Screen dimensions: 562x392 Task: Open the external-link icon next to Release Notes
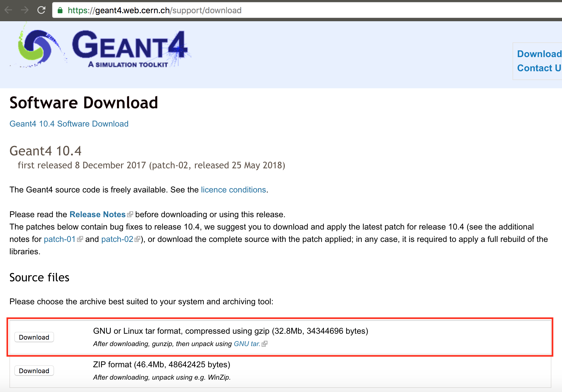pos(130,214)
